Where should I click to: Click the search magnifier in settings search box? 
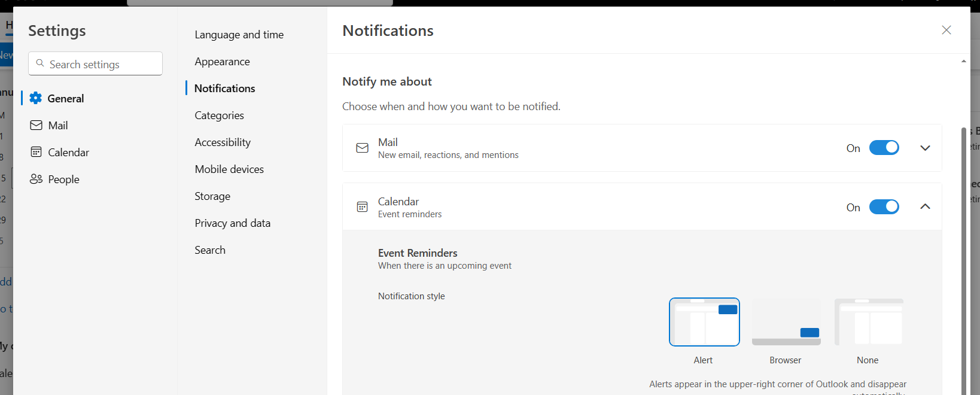pos(39,63)
